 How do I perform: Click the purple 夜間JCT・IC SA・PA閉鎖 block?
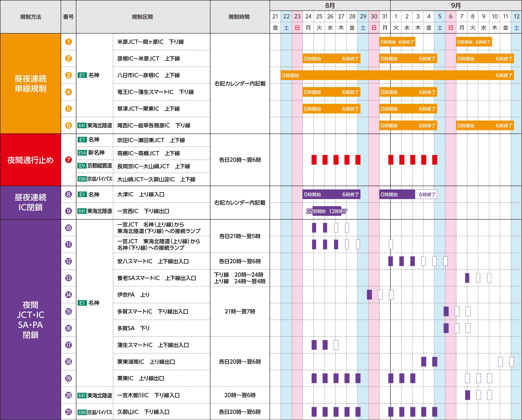click(31, 320)
